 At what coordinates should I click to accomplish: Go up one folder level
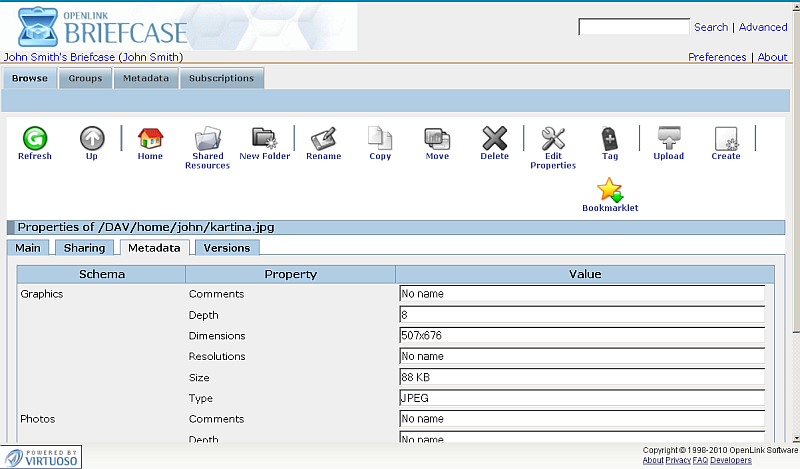92,138
